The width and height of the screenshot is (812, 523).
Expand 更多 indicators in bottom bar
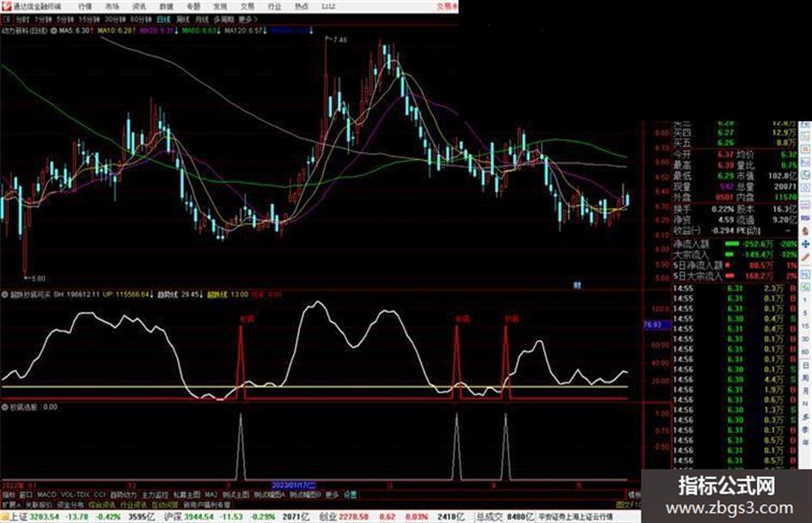tap(332, 495)
